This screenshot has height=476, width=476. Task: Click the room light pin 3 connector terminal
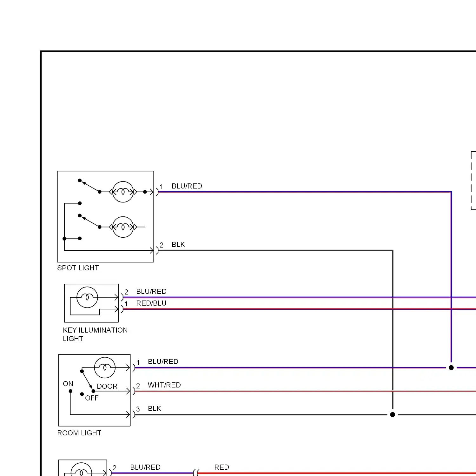134,414
